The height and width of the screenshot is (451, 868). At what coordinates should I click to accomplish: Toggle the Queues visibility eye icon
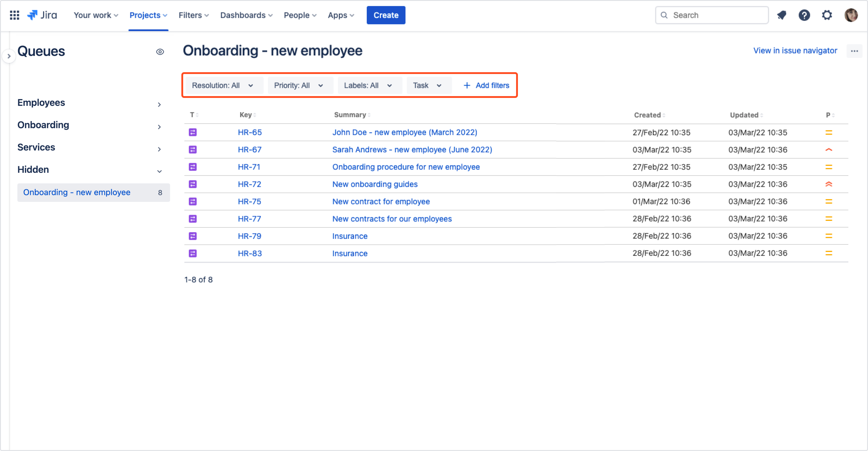click(160, 52)
